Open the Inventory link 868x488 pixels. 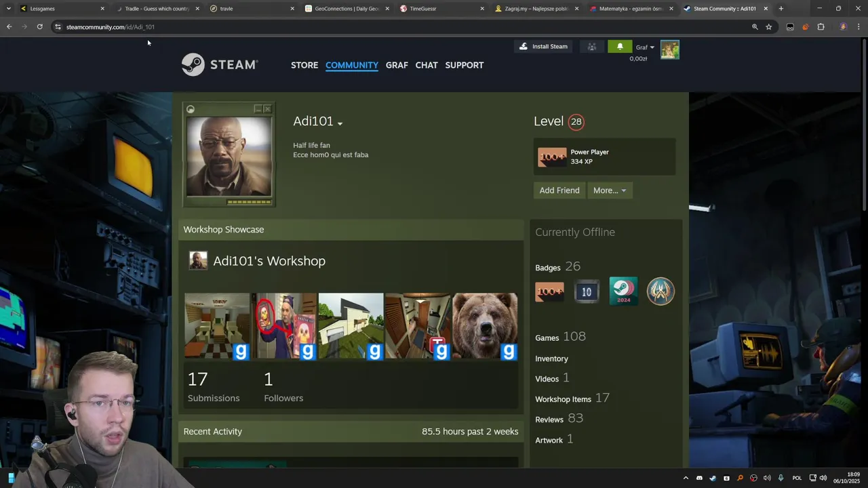pyautogui.click(x=551, y=359)
